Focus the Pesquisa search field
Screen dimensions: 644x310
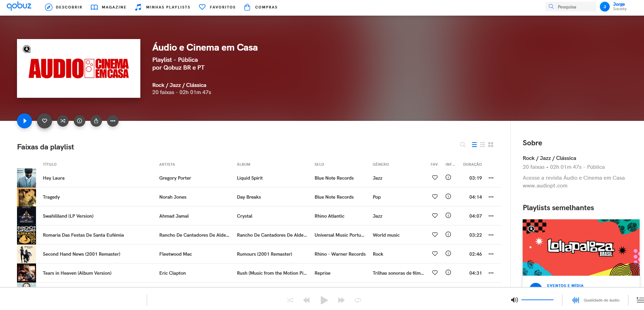pyautogui.click(x=571, y=7)
